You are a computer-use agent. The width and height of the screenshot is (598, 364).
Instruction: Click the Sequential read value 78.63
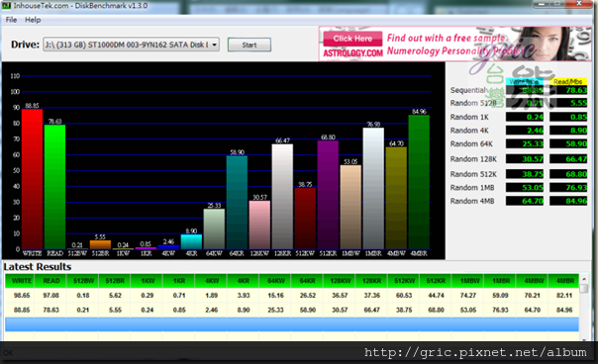point(568,90)
